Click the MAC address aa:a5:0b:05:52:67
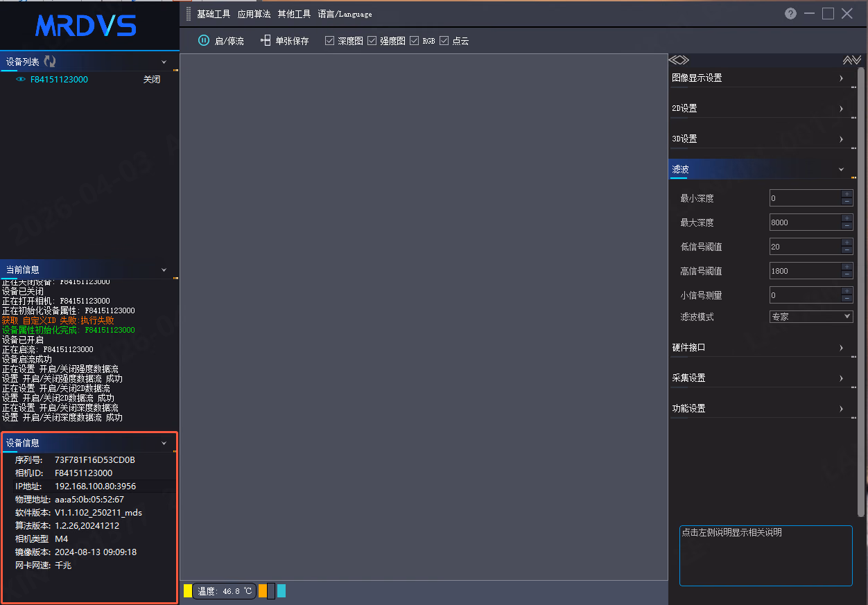The image size is (868, 605). tap(89, 500)
